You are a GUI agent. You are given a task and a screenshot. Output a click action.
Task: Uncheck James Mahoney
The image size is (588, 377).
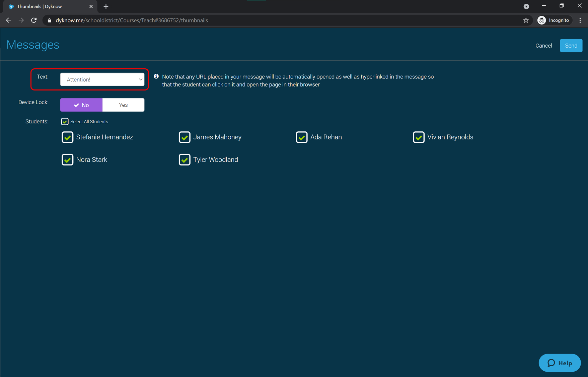tap(185, 137)
